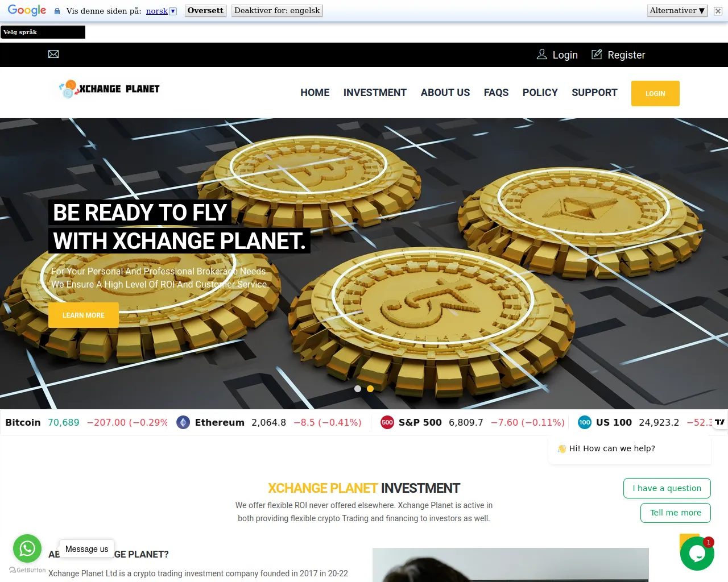Click the US 100 value 24,923.2
Viewport: 728px width, 582px height.
click(659, 422)
